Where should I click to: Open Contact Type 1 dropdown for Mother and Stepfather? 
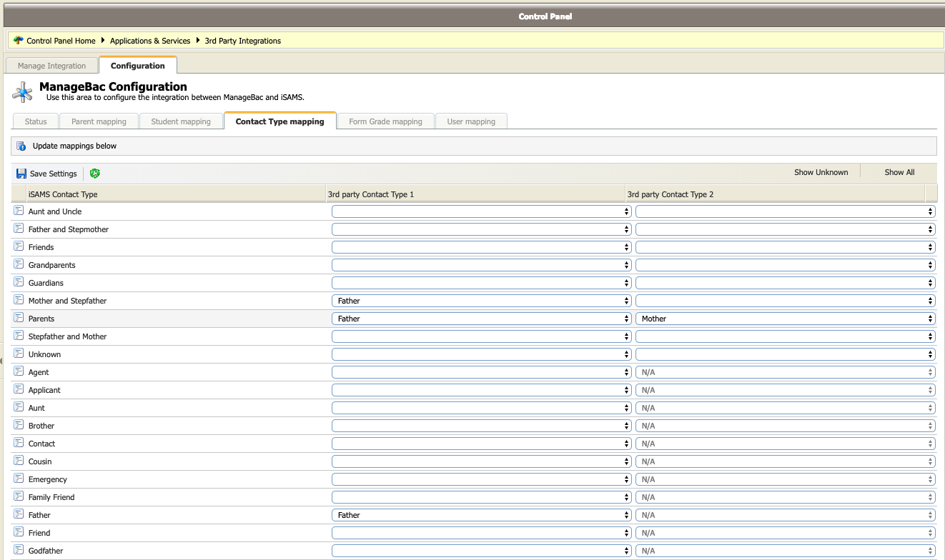point(481,301)
